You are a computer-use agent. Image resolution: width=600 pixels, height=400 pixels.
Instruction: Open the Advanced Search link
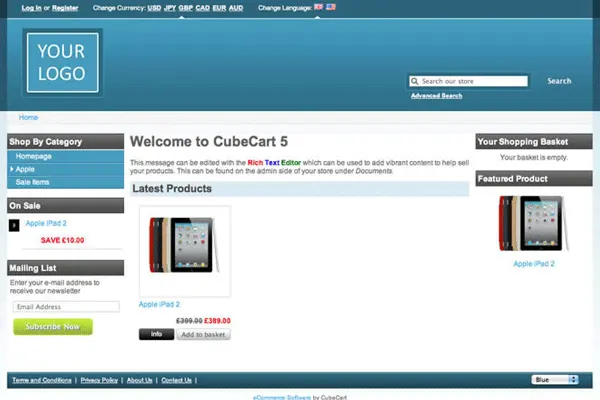point(436,96)
